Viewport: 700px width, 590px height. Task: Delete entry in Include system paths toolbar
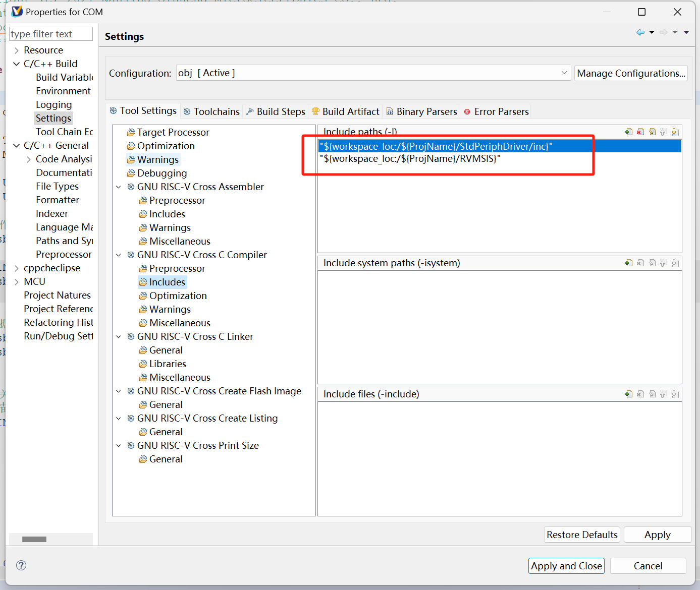tap(640, 263)
